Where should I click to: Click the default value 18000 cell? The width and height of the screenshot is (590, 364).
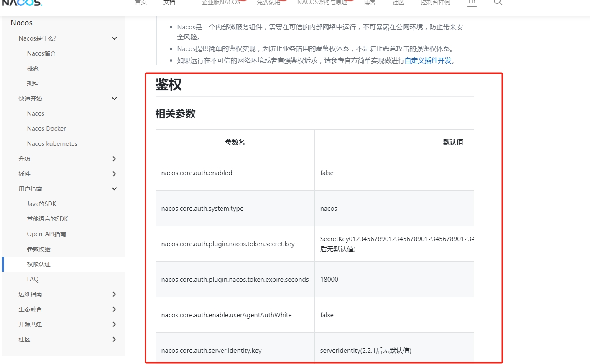click(394, 279)
